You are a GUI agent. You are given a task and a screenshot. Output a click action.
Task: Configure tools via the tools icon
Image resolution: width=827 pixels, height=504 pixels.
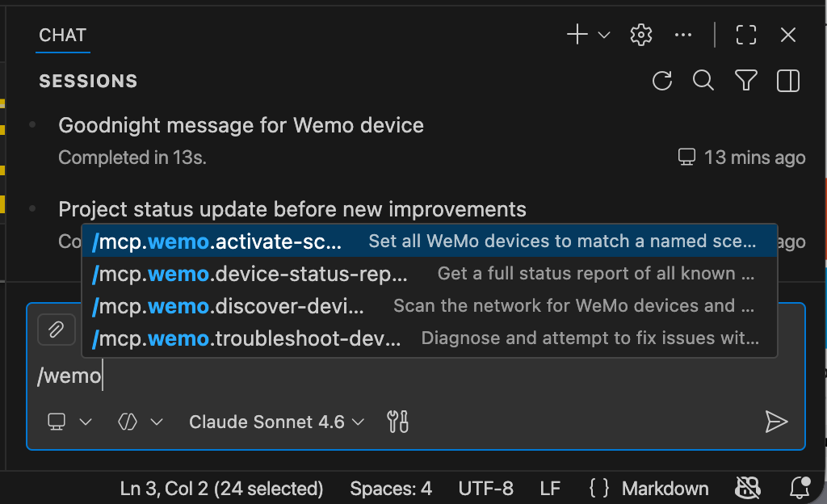click(397, 421)
